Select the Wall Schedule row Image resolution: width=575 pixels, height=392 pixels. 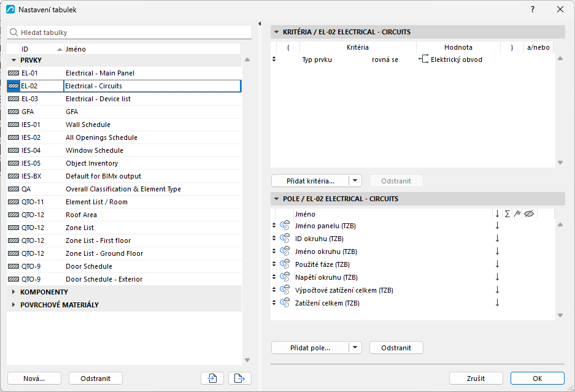(x=125, y=125)
